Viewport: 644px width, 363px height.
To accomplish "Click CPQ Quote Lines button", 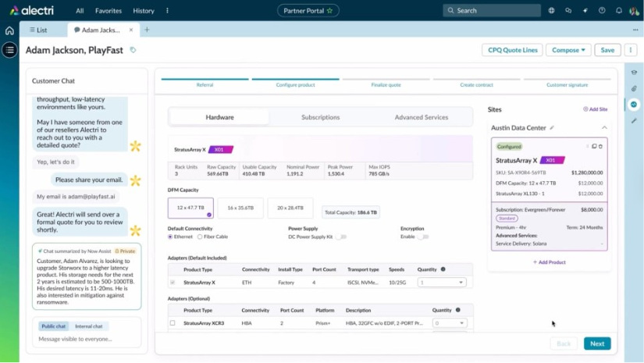I will pos(512,50).
